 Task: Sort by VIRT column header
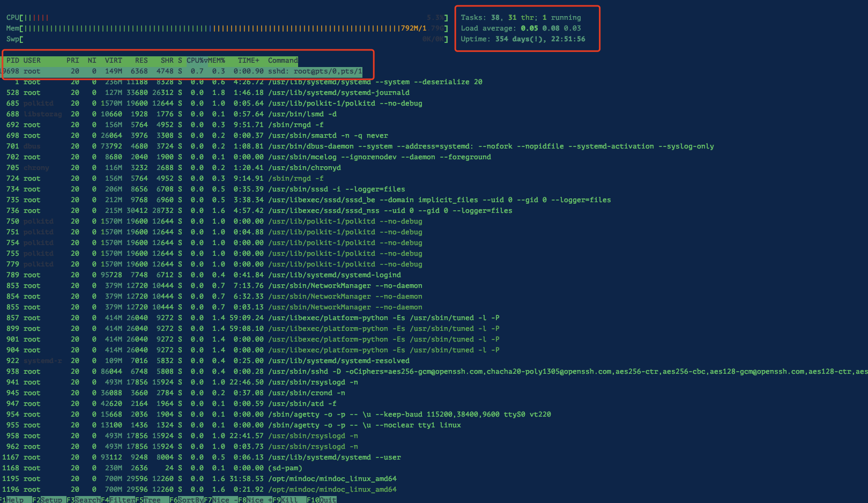[x=114, y=61]
